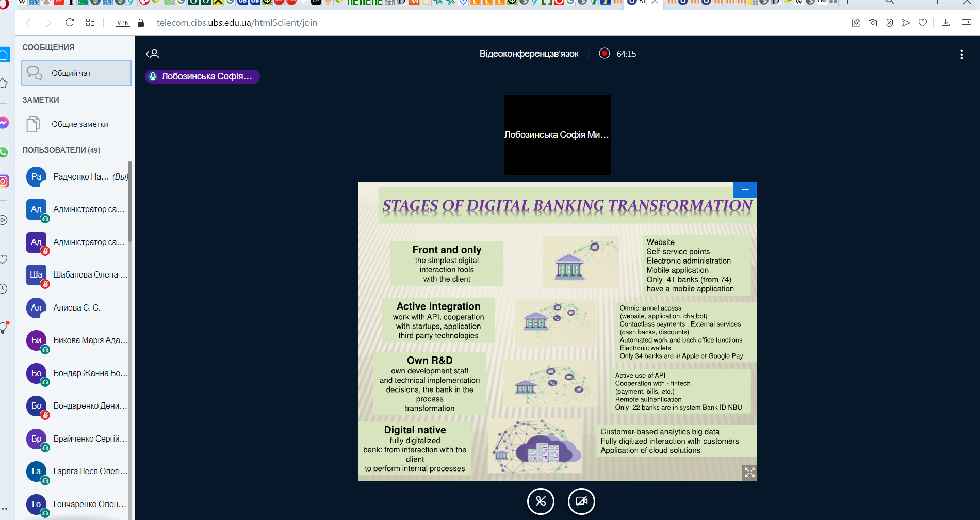The image size is (980, 520).
Task: Open the Speed Dial start page
Action: pyautogui.click(x=90, y=23)
